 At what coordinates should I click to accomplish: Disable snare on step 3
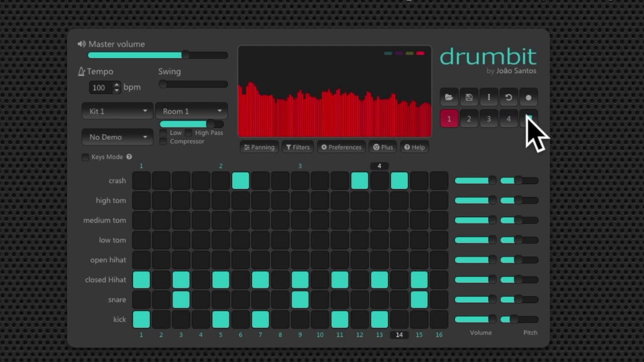(x=181, y=300)
